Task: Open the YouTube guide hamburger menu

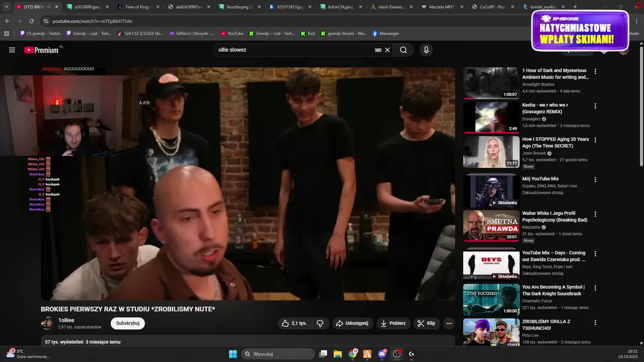Action: tap(12, 50)
